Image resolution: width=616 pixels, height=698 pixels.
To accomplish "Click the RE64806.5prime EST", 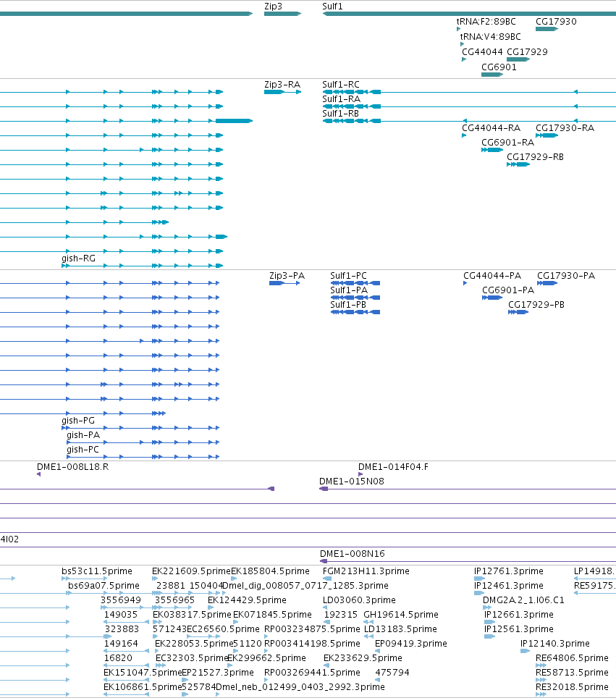I will [x=541, y=665].
